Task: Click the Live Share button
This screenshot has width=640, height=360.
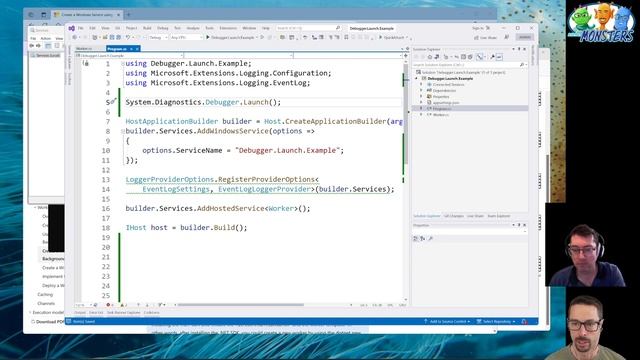Action: pos(485,38)
